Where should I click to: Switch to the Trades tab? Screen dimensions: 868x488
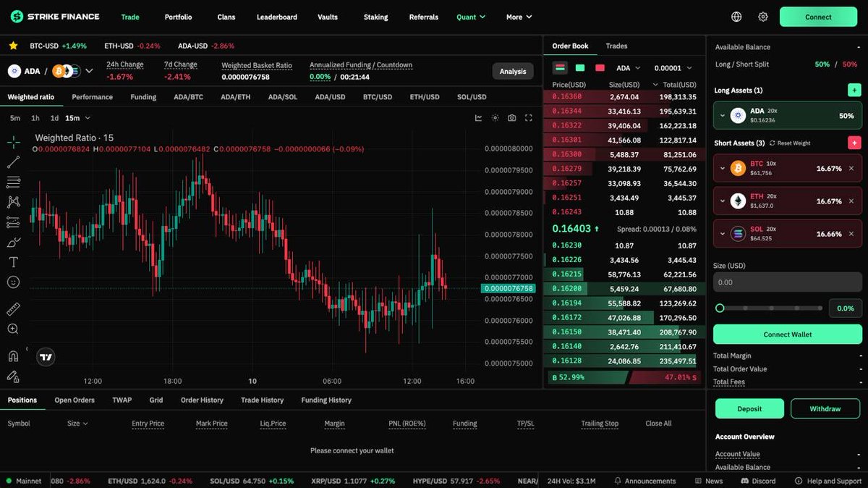pyautogui.click(x=616, y=46)
